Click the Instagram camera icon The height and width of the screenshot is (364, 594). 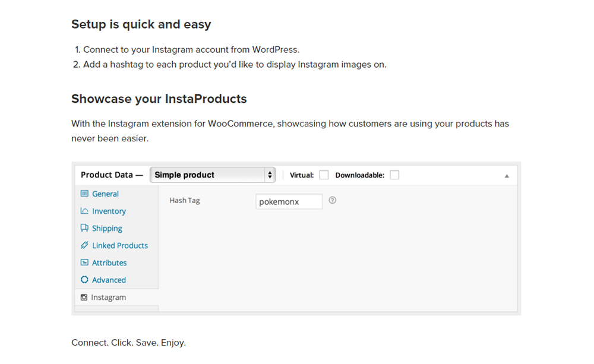point(84,297)
